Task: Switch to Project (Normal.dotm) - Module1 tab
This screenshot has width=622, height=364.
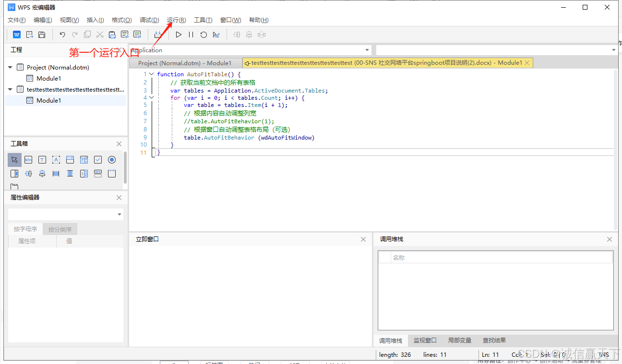Action: 185,63
